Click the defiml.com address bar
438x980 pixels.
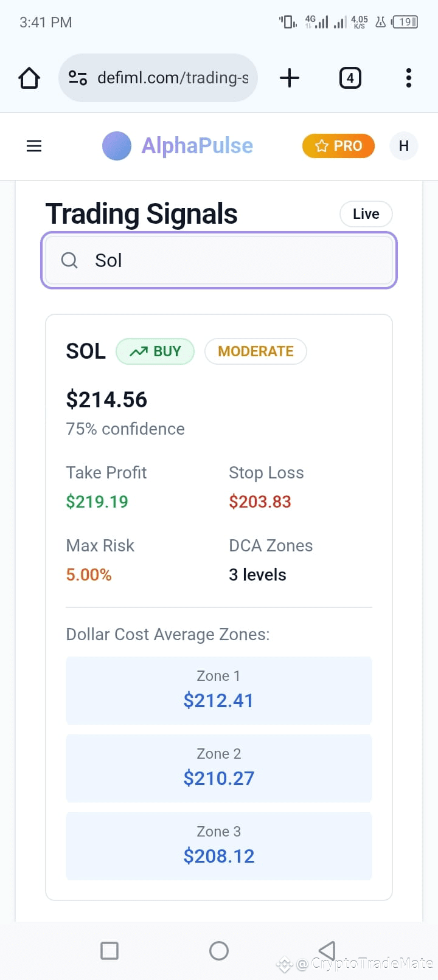[158, 78]
